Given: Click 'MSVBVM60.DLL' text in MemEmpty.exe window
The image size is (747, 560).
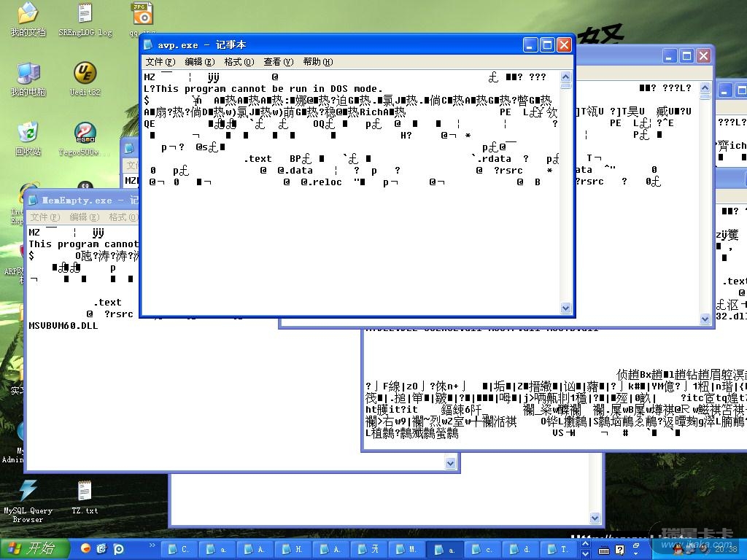Looking at the screenshot, I should click(63, 326).
